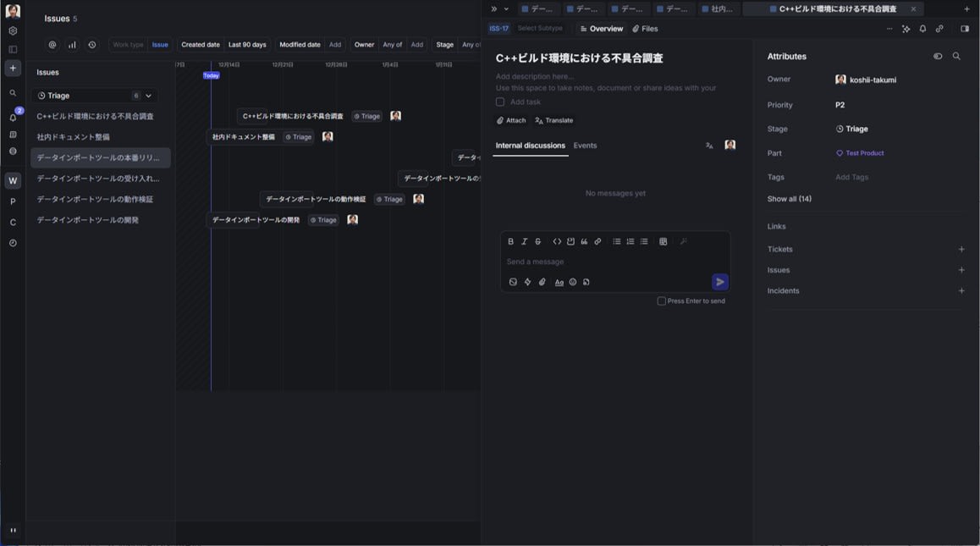Insert block quote in message editor
This screenshot has width=980, height=546.
584,241
